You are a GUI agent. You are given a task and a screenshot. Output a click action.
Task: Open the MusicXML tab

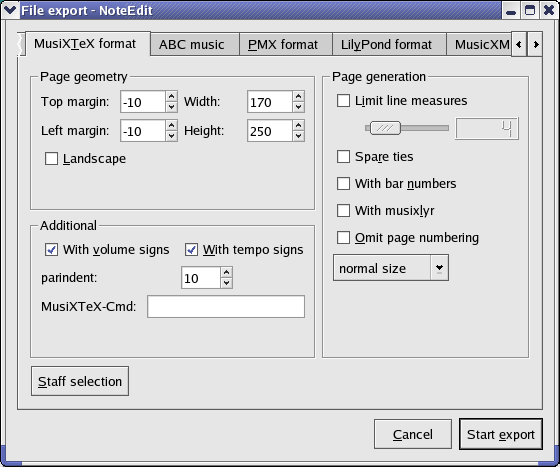pos(479,45)
